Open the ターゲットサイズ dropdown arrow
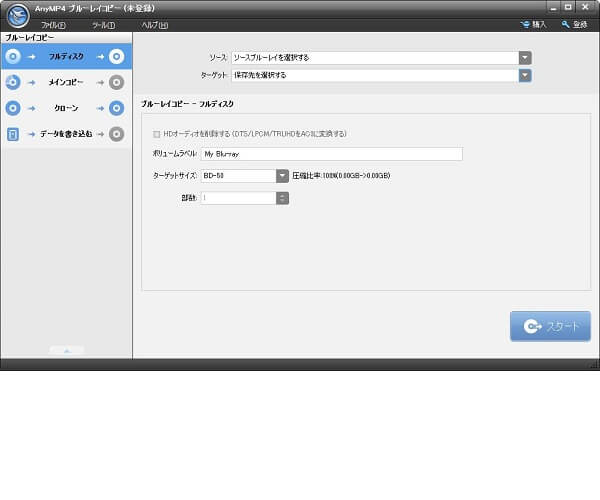This screenshot has width=600, height=500. [x=282, y=176]
